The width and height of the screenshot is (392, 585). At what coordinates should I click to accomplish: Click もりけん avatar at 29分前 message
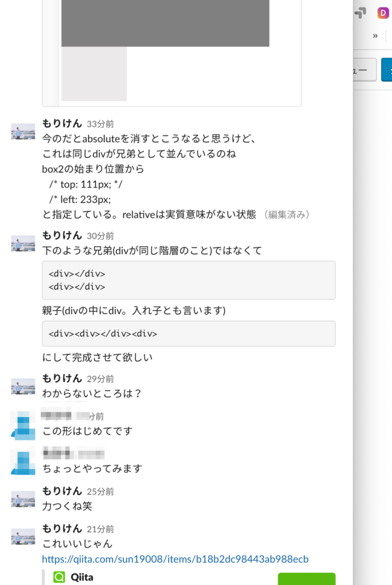point(23,387)
